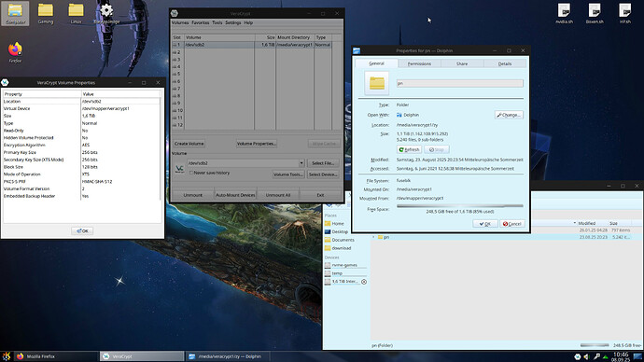
Task: Switch to Mozilla Firefox in the taskbar
Action: (55, 356)
